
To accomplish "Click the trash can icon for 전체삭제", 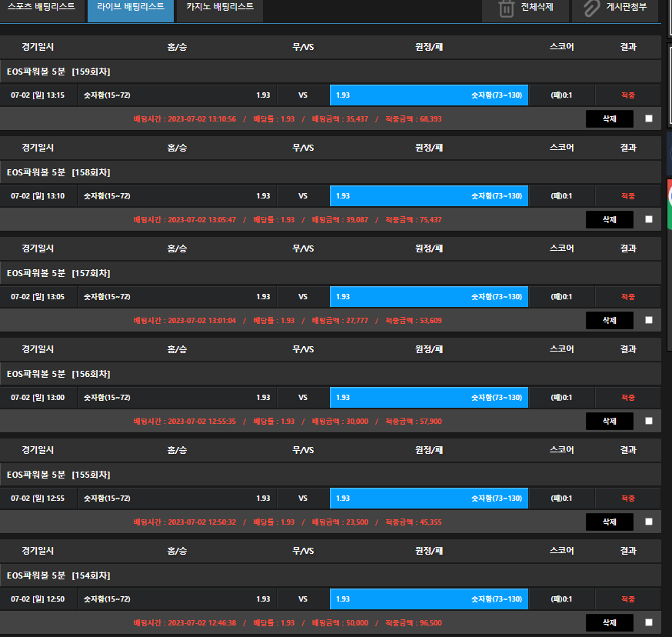I will 506,8.
